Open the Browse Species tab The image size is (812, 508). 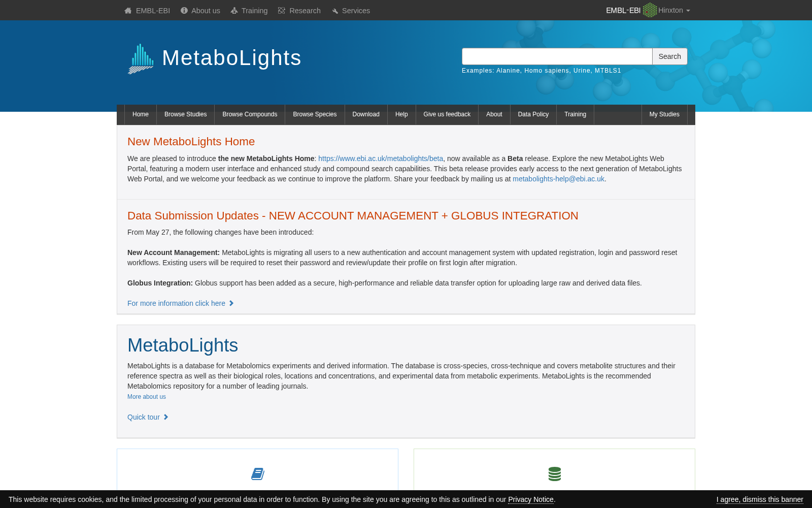[x=315, y=114]
